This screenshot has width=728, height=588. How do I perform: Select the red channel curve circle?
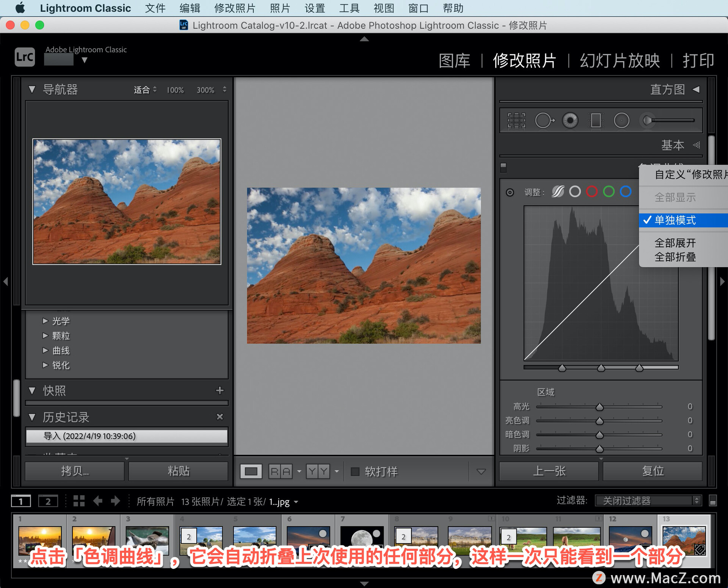(591, 192)
